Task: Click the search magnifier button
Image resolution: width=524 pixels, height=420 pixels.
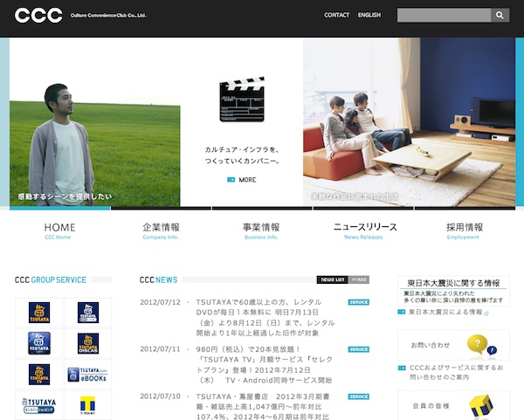Action: [x=500, y=15]
